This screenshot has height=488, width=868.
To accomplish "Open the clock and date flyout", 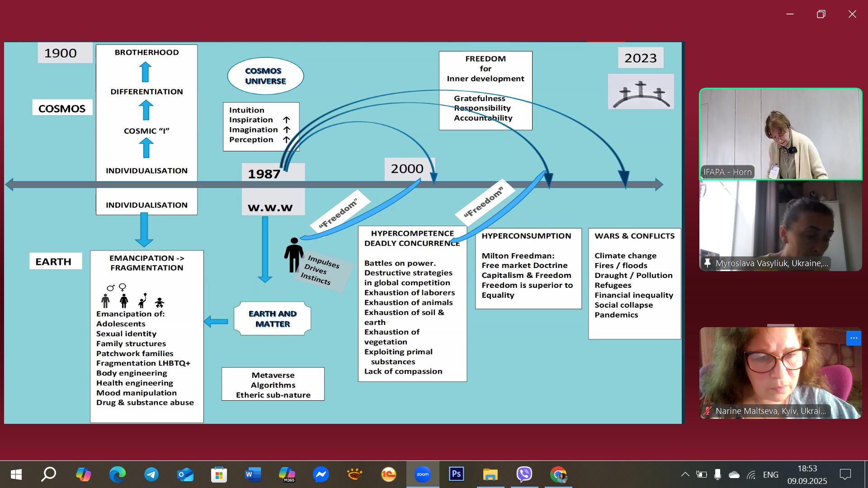I will click(807, 474).
